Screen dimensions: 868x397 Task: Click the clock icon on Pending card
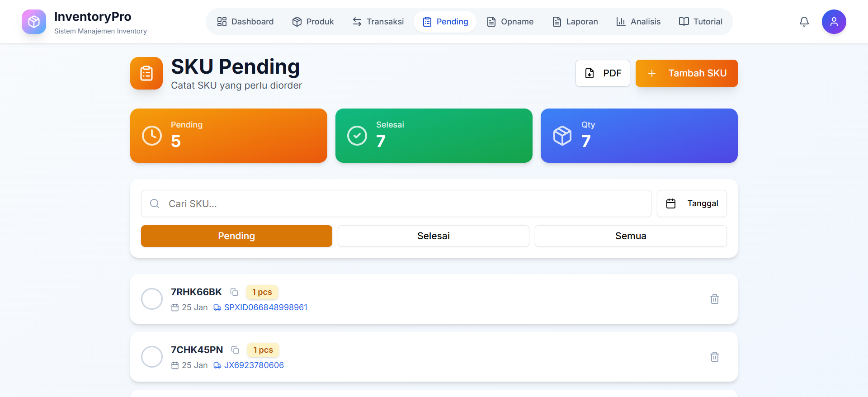tap(152, 136)
